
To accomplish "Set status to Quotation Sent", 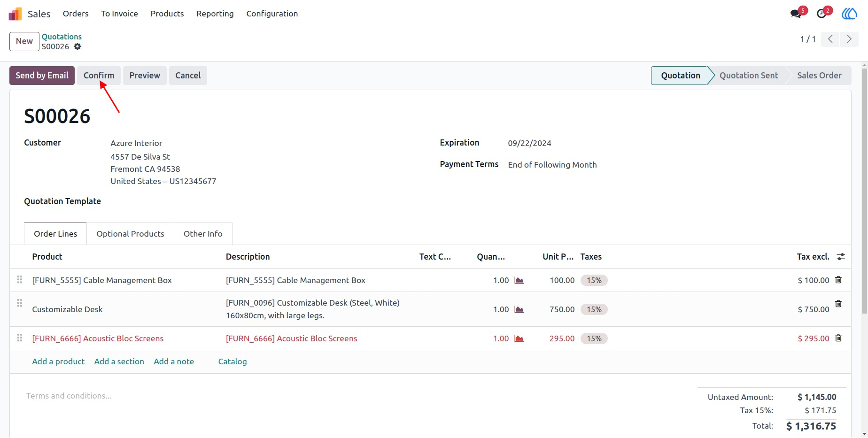I will [x=749, y=76].
